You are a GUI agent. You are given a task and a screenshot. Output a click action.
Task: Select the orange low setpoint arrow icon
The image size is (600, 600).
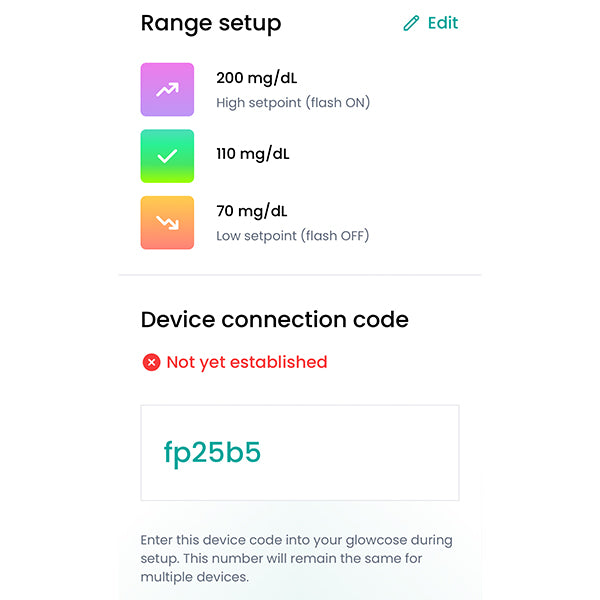(167, 222)
